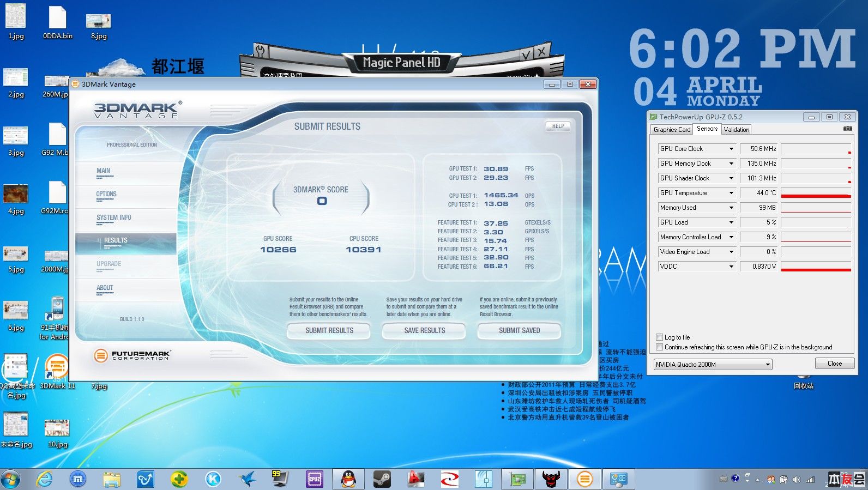The width and height of the screenshot is (868, 490).
Task: Open the NVIDIA Quadro 2000M device dropdown
Action: tap(713, 365)
